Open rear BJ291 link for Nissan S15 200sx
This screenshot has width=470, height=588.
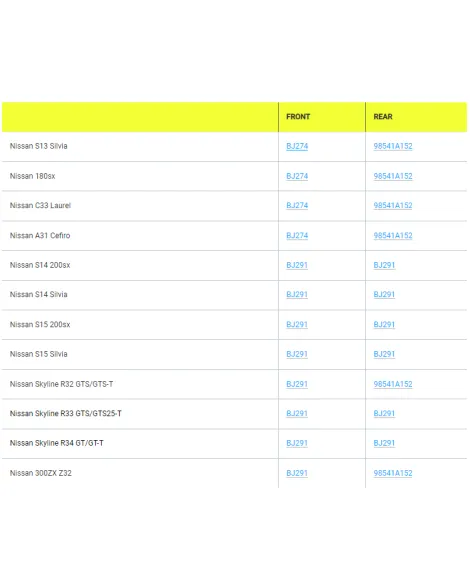(384, 324)
